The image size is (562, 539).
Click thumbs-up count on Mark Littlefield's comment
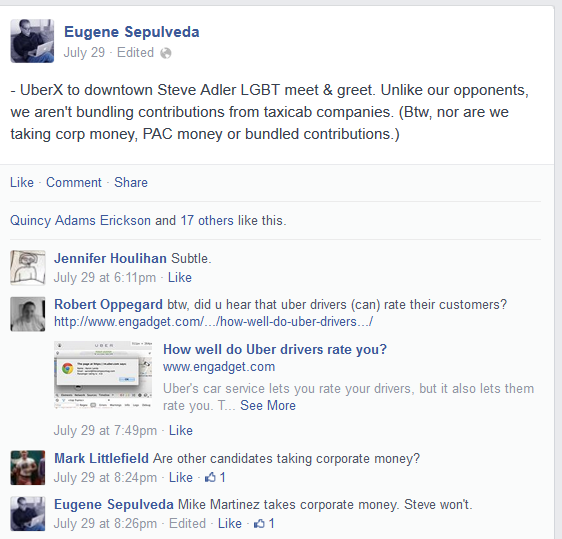tap(215, 477)
